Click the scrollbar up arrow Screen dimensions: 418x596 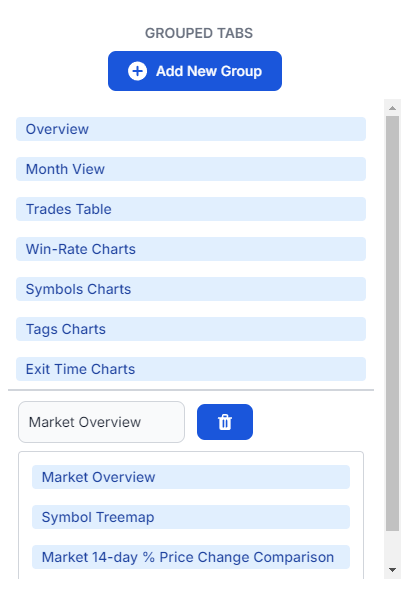point(392,108)
